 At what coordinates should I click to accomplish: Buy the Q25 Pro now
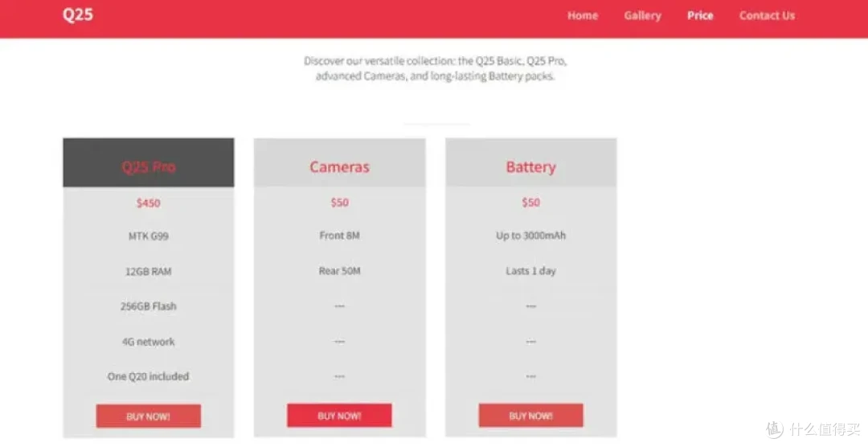click(x=149, y=416)
